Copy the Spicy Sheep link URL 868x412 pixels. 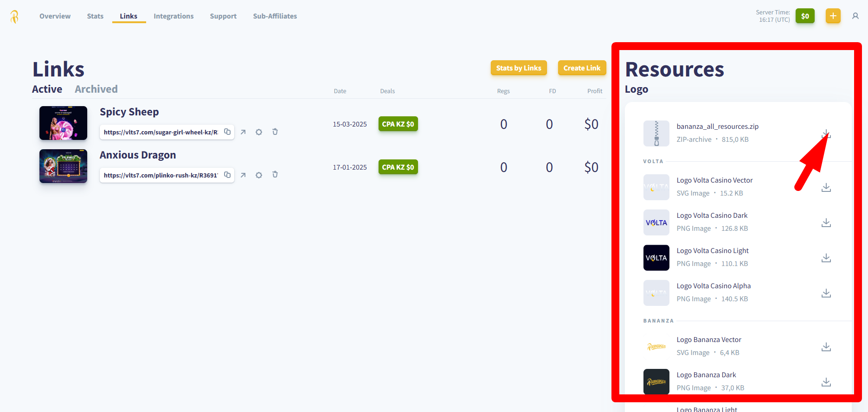click(227, 132)
